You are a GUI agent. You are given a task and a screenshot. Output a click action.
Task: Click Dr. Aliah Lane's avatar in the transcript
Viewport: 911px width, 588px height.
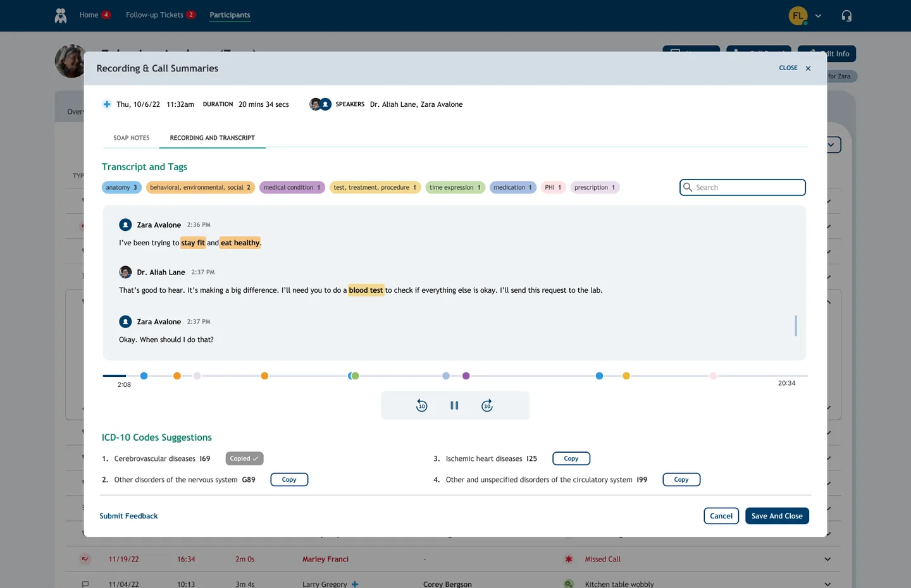pos(125,272)
